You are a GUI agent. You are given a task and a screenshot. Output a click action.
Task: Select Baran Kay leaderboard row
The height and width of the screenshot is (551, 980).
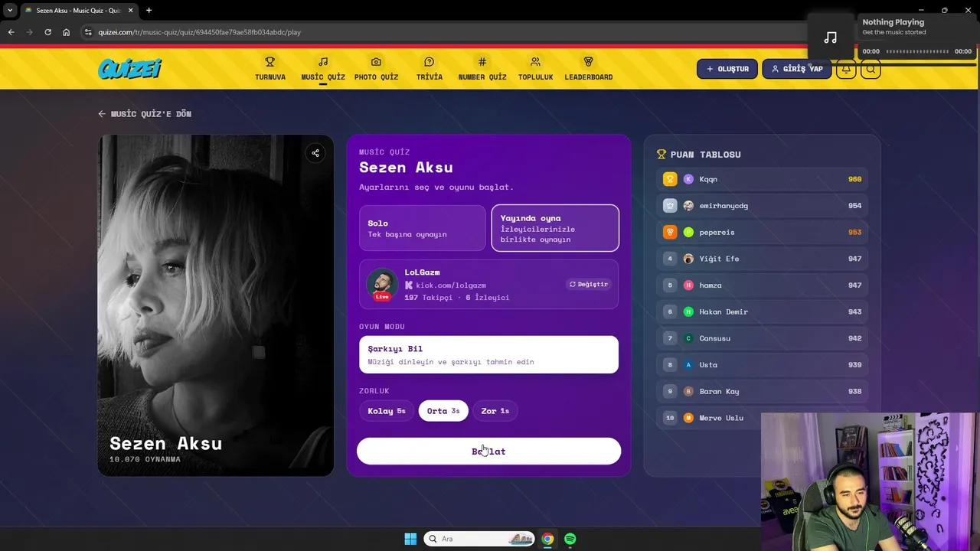pyautogui.click(x=763, y=391)
